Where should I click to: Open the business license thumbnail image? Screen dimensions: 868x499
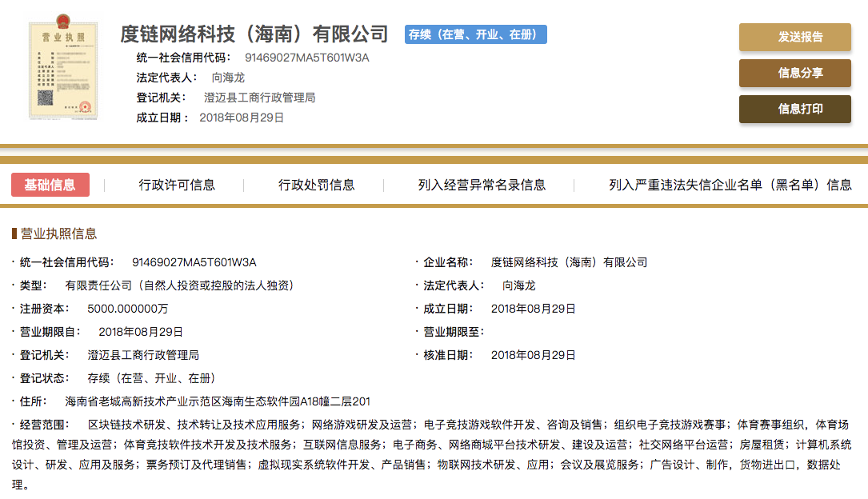click(x=63, y=66)
